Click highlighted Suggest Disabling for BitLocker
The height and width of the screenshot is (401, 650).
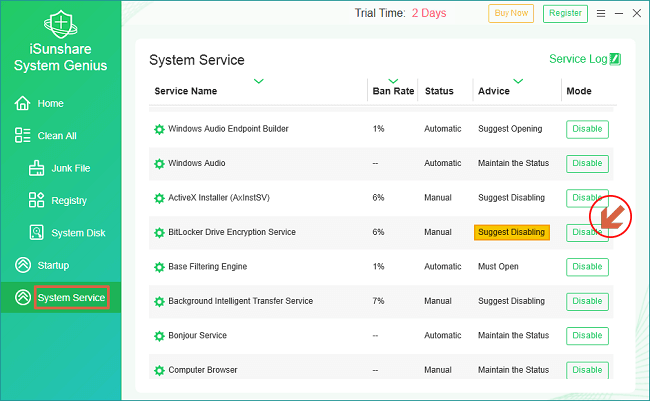(512, 232)
